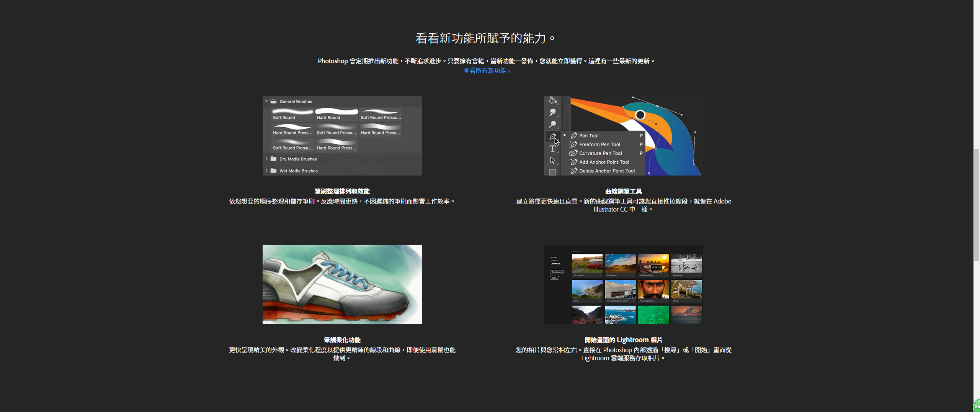Select the Path Selection arrow tool
Image resolution: width=980 pixels, height=412 pixels.
coord(552,161)
